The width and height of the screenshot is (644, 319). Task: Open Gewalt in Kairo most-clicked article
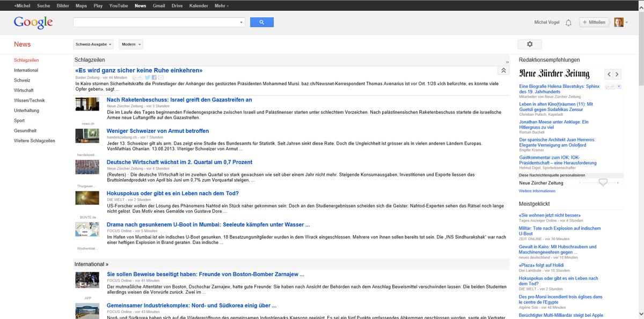557,249
